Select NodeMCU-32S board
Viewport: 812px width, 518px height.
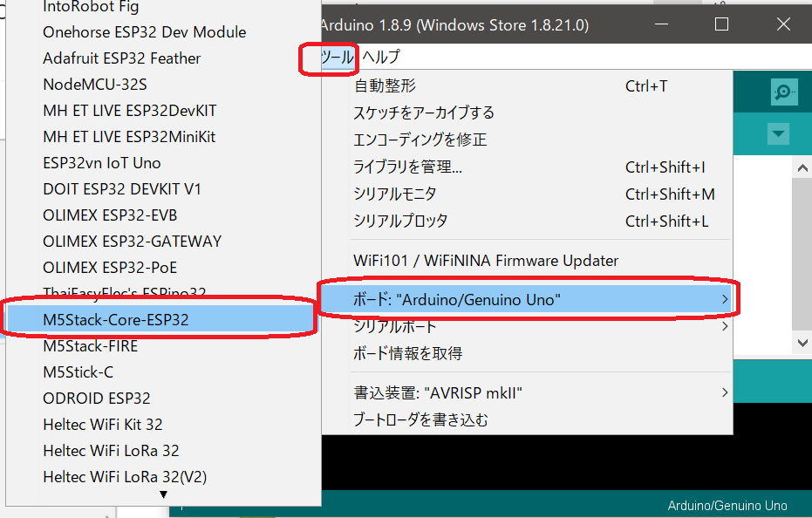[163, 85]
